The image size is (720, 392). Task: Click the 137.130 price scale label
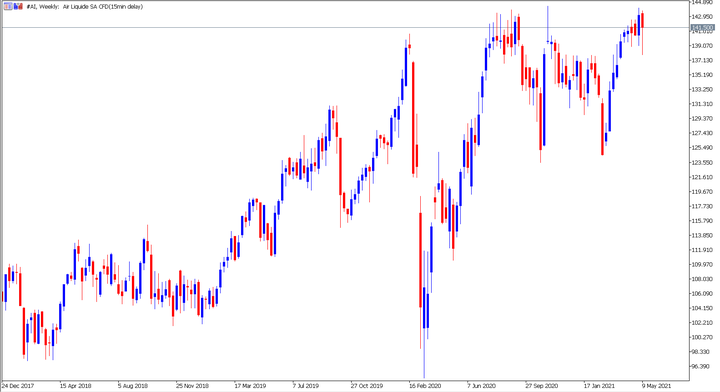tap(703, 60)
